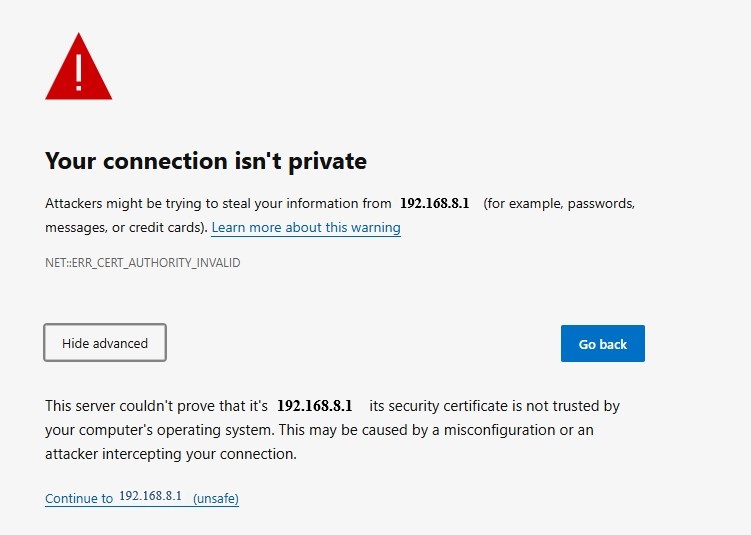Click the 'This server couldn't prove' sentence
The height and width of the screenshot is (535, 751).
click(156, 406)
